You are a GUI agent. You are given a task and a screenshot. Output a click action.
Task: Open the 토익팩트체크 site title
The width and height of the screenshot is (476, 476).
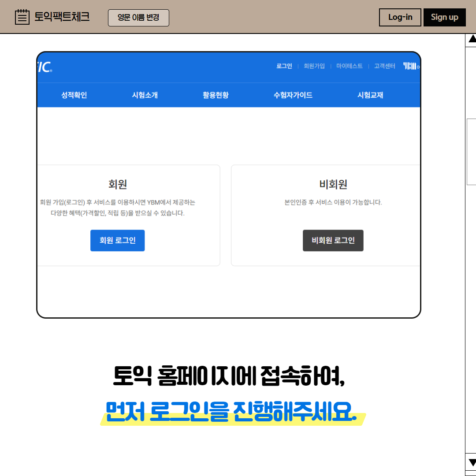click(x=62, y=17)
